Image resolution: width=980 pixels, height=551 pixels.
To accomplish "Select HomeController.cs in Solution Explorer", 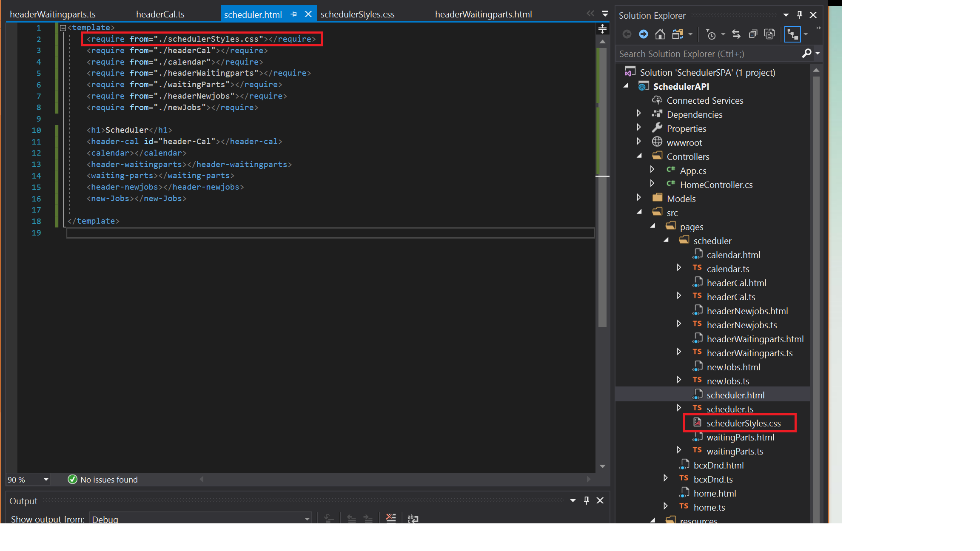I will coord(716,185).
